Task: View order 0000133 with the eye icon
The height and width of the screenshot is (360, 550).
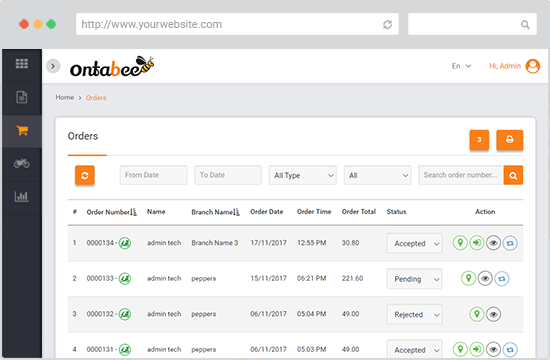Action: (485, 278)
